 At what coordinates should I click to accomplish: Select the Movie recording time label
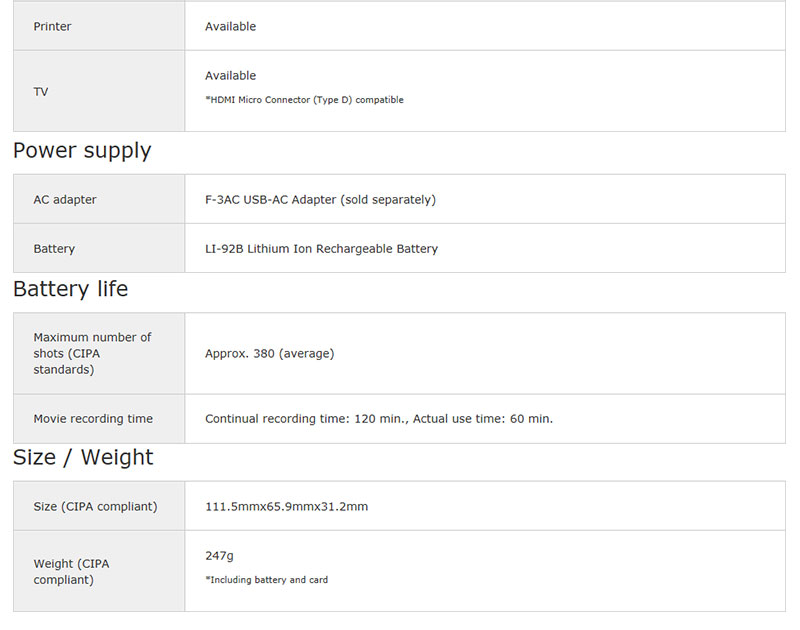[93, 419]
